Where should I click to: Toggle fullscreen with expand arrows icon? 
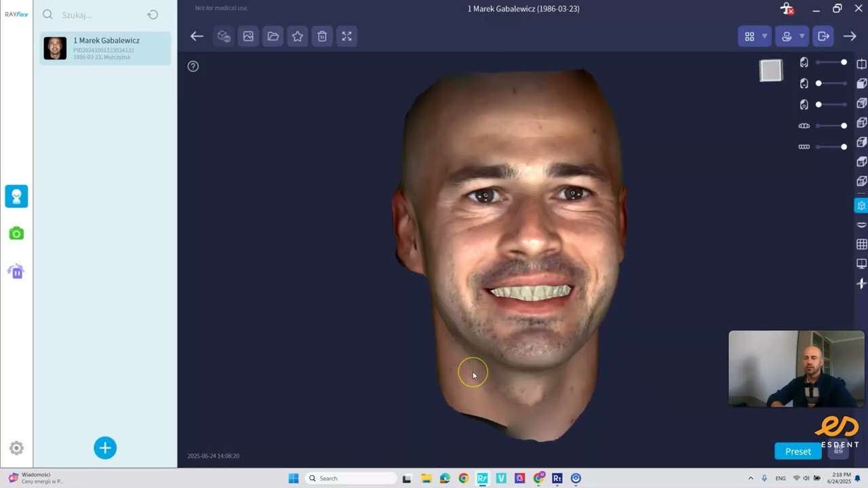tap(347, 37)
